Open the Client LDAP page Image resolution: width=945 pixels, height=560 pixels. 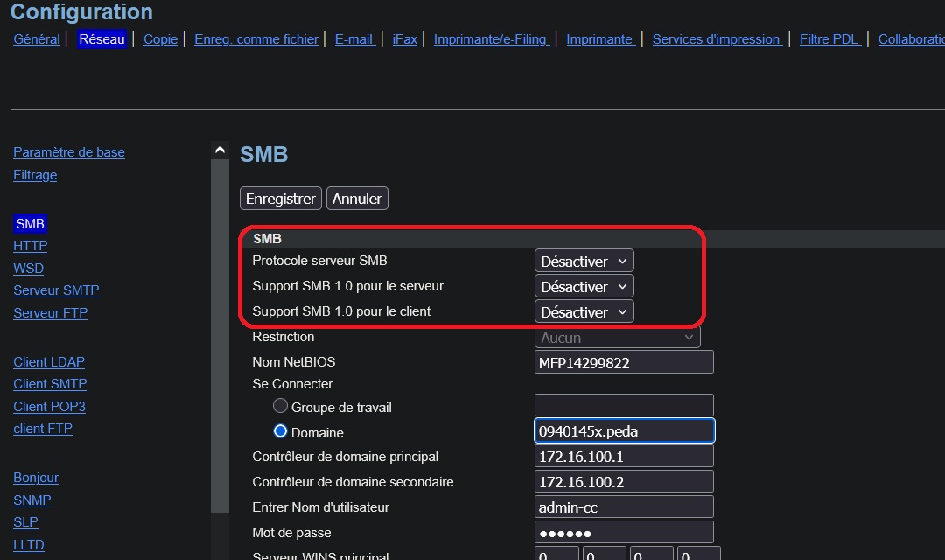(49, 362)
